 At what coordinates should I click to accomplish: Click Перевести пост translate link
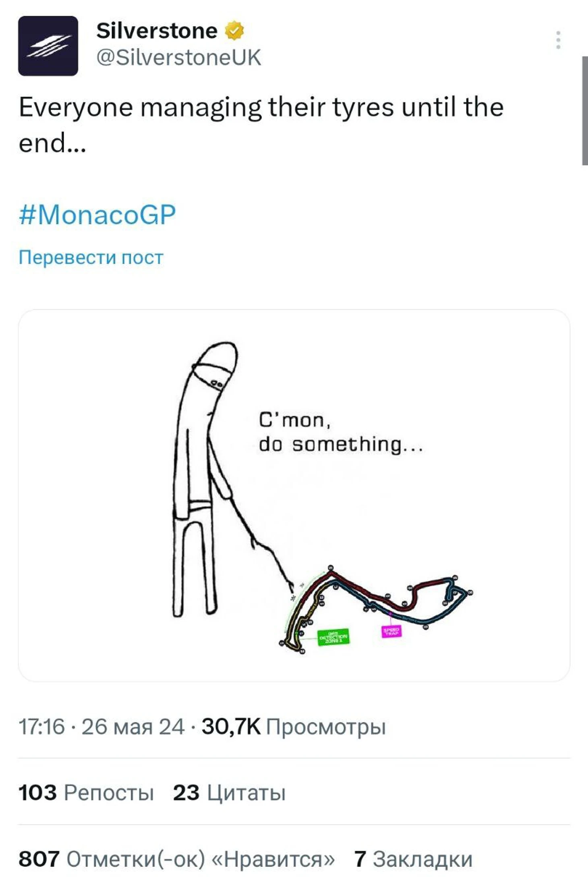click(x=91, y=257)
